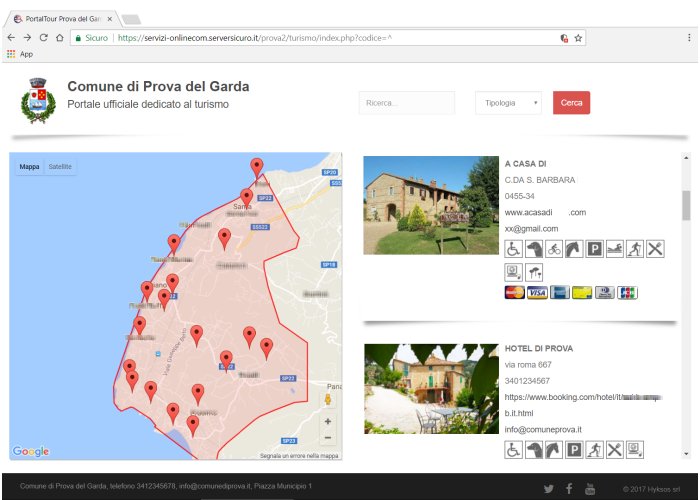
Task: Open the Facebook page from the footer
Action: 569,487
